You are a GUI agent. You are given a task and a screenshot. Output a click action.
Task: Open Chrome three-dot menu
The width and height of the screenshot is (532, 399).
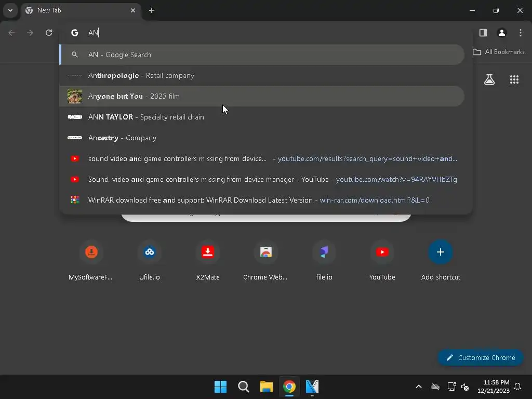520,33
